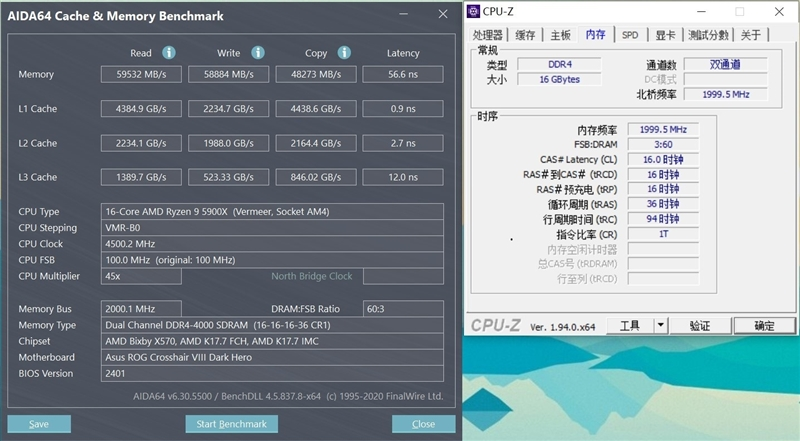Close the AIDA64 benchmark window via X
The width and height of the screenshot is (800, 441).
443,14
